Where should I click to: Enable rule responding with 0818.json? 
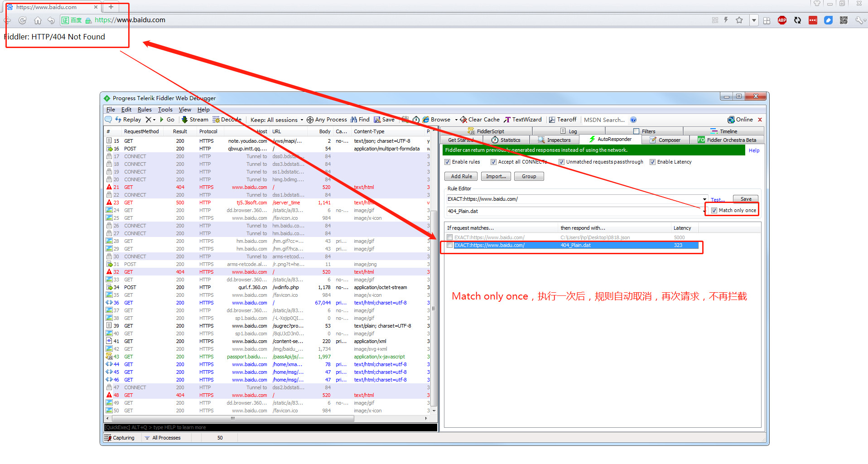pos(450,237)
